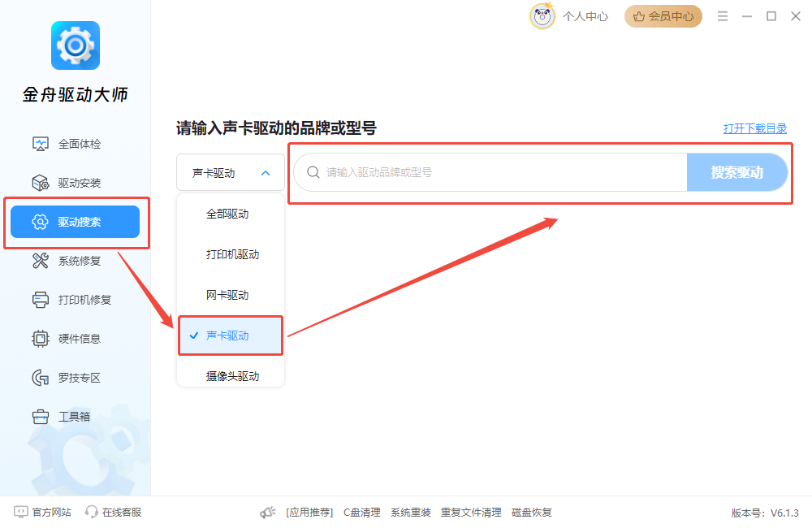Click the [应用推荐] label
Screen dimensions: 812x528
[309, 513]
